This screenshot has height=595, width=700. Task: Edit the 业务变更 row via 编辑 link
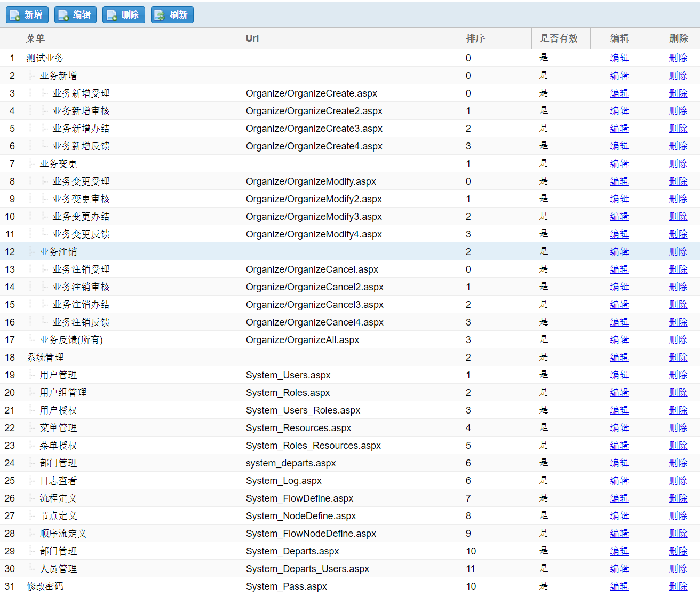pyautogui.click(x=619, y=164)
